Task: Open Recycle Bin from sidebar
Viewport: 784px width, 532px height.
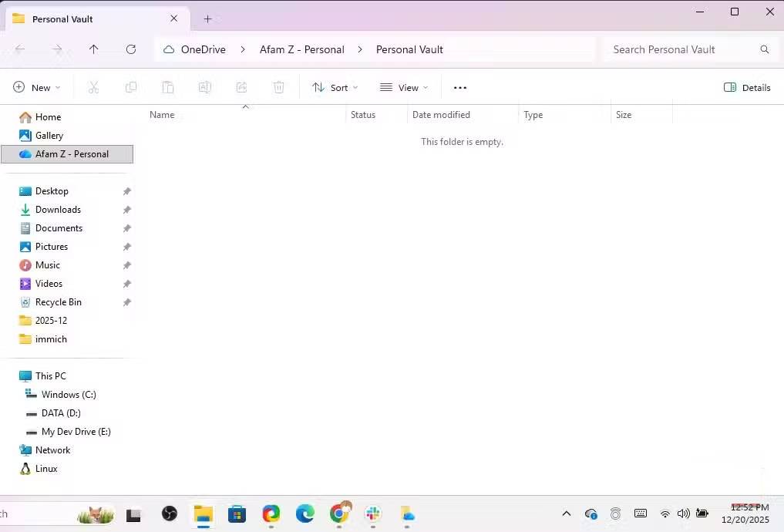Action: tap(58, 302)
